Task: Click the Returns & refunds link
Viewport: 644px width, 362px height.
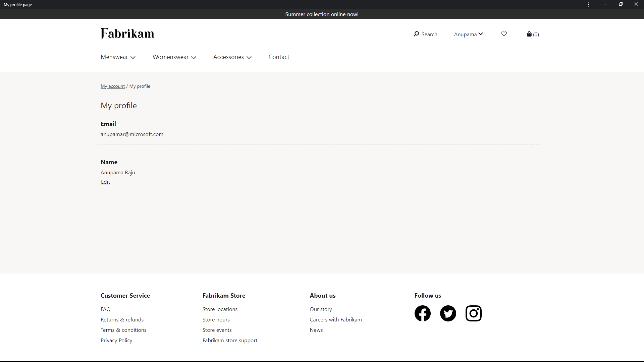Action: (122, 319)
